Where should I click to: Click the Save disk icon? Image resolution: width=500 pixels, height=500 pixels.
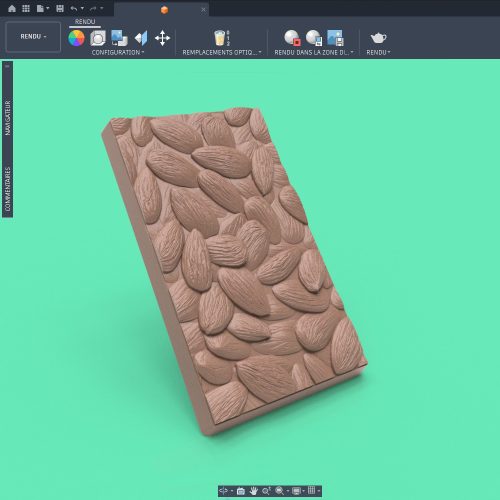60,9
